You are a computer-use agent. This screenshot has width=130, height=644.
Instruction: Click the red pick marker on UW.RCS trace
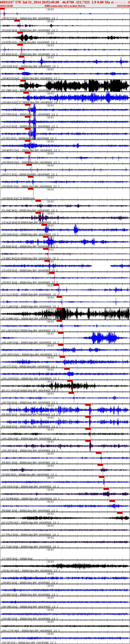pos(2,9)
